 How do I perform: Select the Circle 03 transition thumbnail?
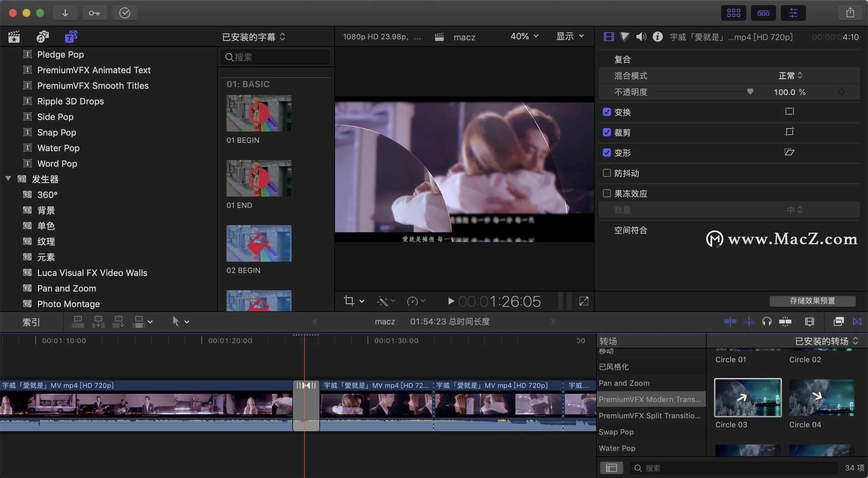(748, 398)
